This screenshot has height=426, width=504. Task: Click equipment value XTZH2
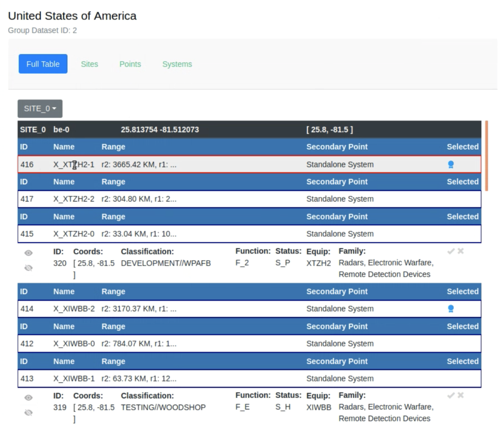319,263
